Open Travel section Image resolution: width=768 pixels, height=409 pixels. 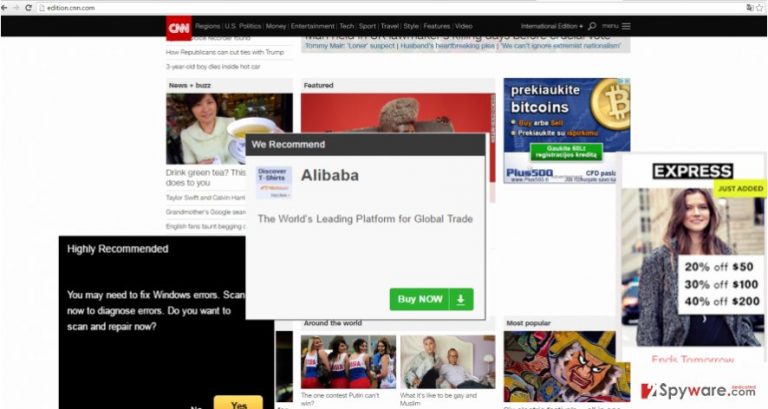(x=390, y=26)
